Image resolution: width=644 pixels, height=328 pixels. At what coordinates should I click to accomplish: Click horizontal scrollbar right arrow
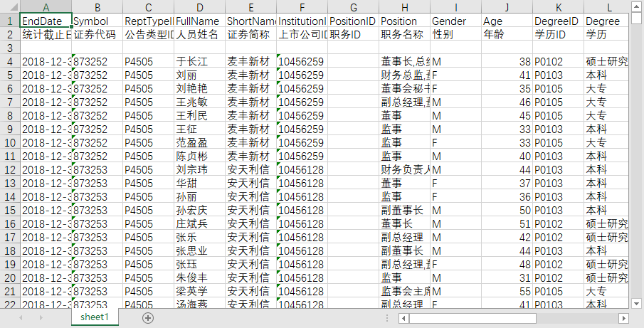(624, 318)
